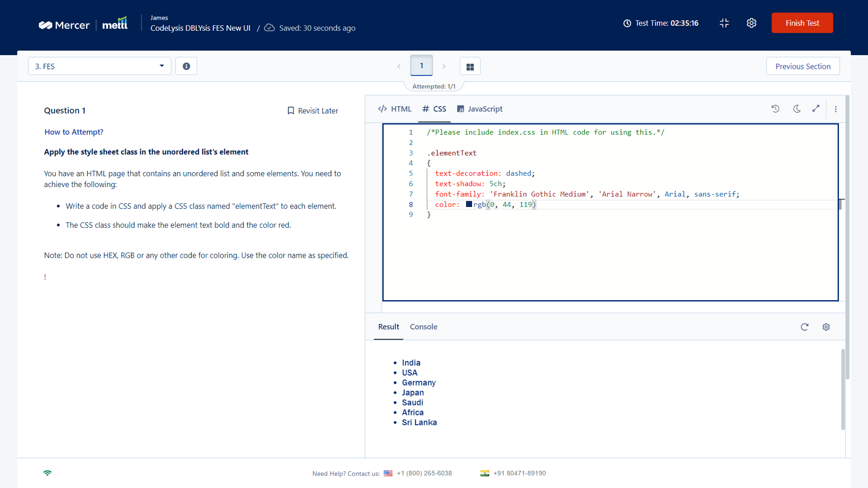Screen dimensions: 868x488
Task: Switch to the JavaScript editor tab
Action: [480, 109]
